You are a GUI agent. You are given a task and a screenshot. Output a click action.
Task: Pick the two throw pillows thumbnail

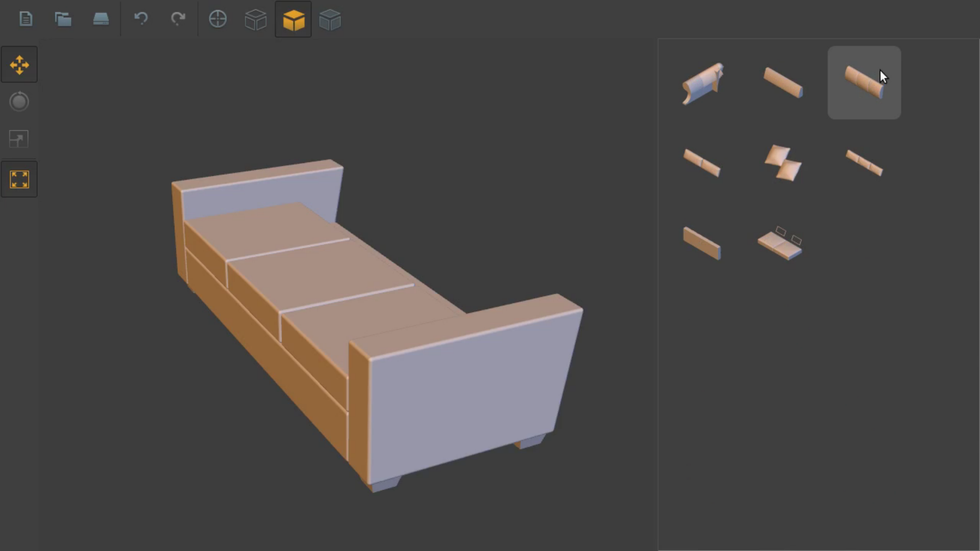783,163
